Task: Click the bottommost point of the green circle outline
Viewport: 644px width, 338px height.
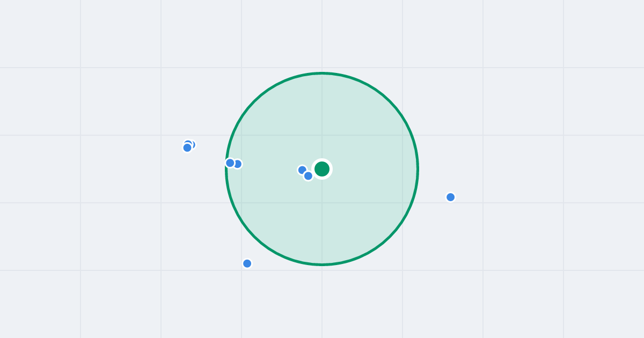Action: (x=322, y=264)
